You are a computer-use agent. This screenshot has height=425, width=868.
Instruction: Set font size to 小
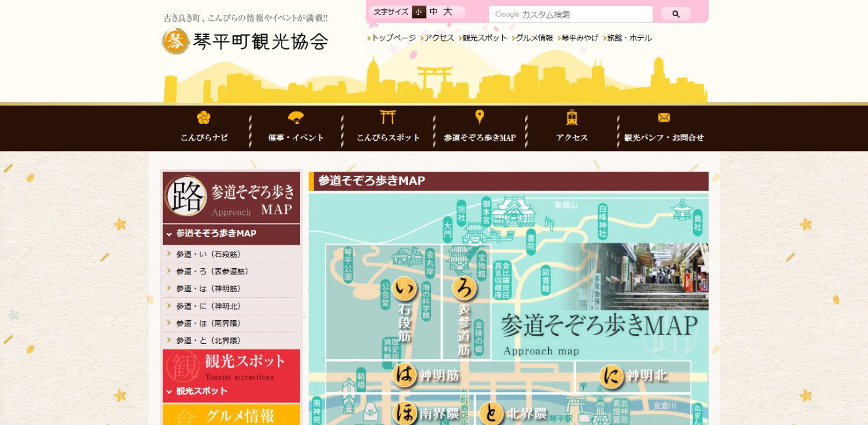pyautogui.click(x=418, y=12)
